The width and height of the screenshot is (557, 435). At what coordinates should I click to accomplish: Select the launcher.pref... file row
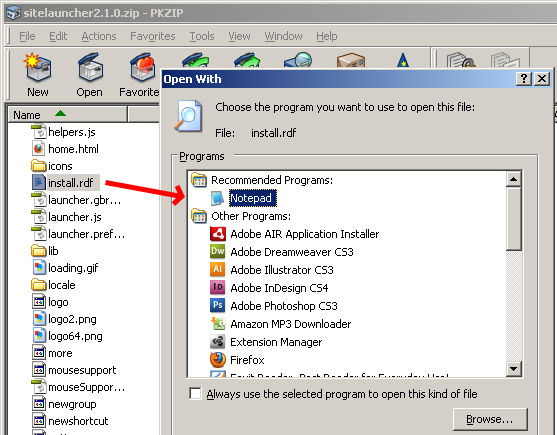79,234
